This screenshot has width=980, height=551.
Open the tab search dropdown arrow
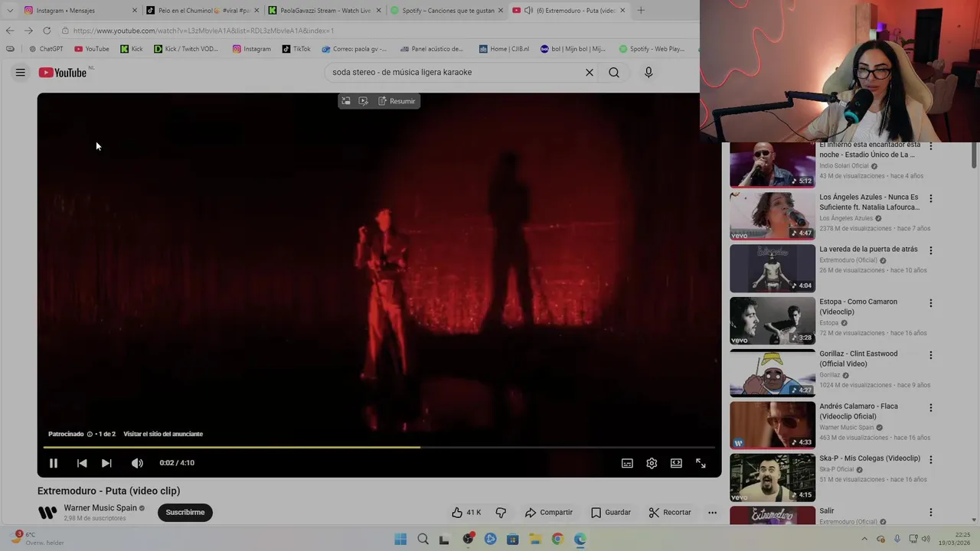click(9, 11)
